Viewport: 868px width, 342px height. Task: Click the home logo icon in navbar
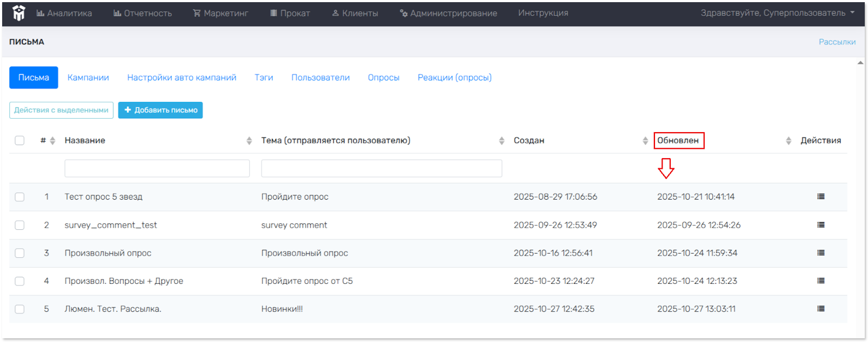[x=19, y=13]
